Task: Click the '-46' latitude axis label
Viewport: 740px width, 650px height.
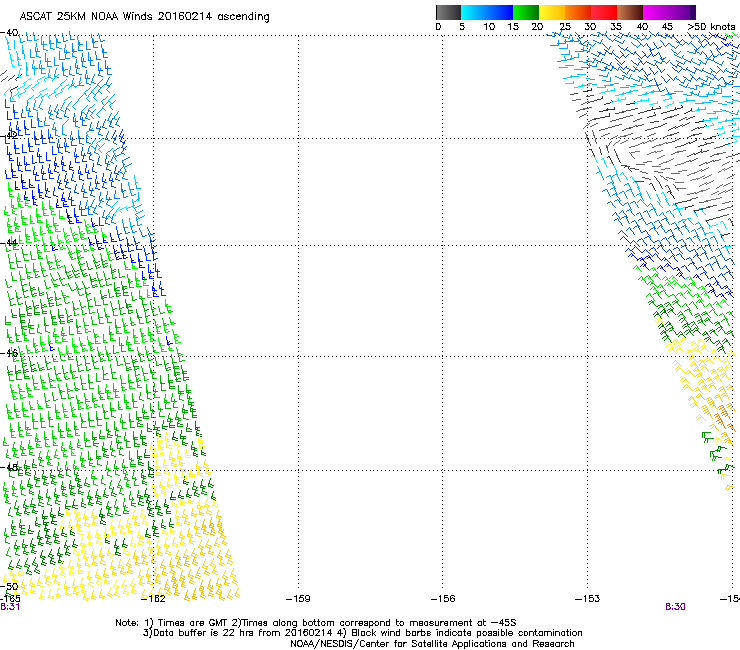Action: pyautogui.click(x=9, y=353)
